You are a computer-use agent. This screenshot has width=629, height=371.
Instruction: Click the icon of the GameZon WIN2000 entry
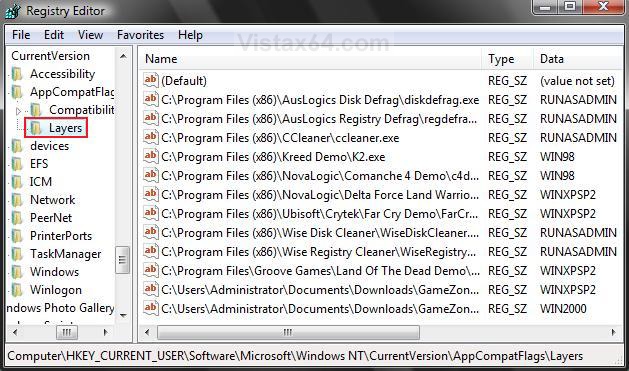pos(151,308)
